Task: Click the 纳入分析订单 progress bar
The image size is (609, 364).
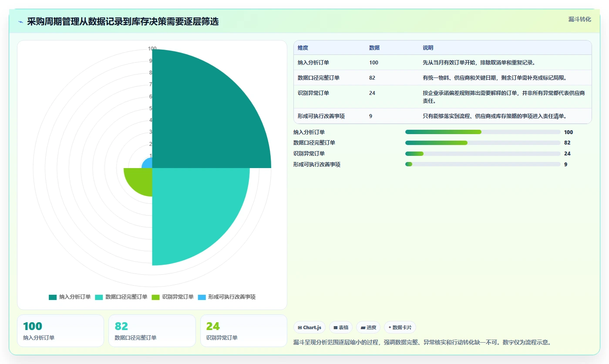Action: pos(483,132)
